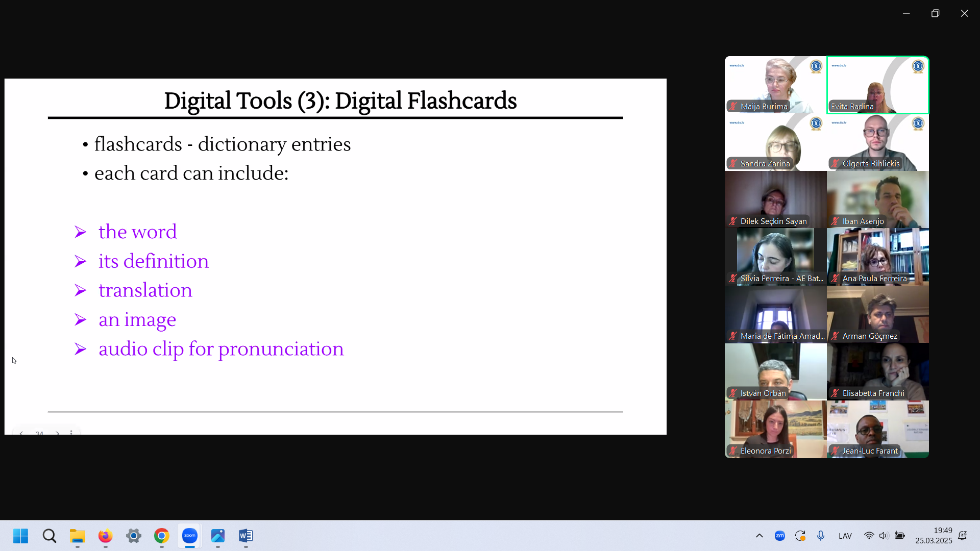Click the microphone tray icon
The image size is (980, 551).
point(820,536)
